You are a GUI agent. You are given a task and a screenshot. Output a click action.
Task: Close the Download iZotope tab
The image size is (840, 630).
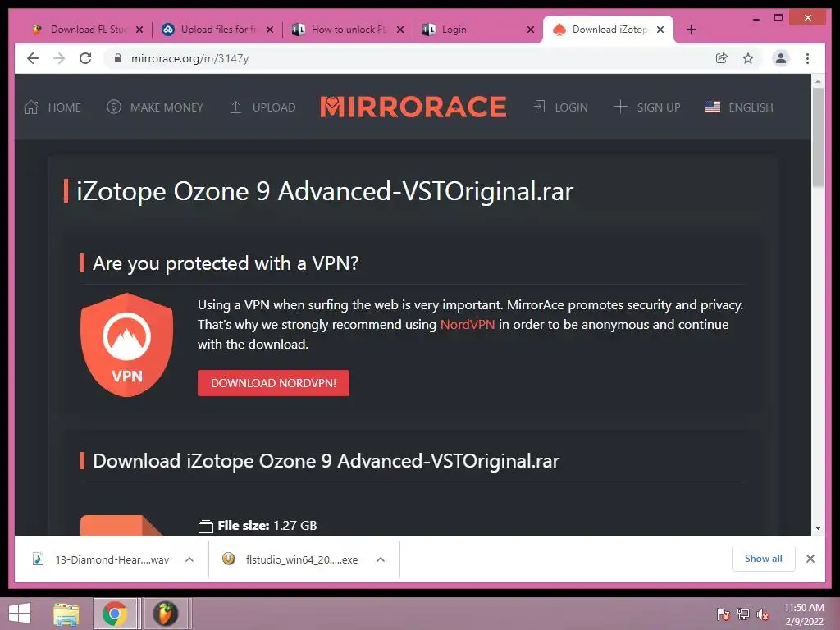[x=660, y=30]
